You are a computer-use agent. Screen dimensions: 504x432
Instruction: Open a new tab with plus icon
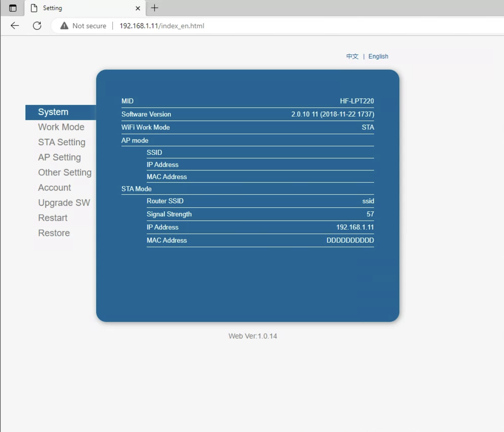155,8
